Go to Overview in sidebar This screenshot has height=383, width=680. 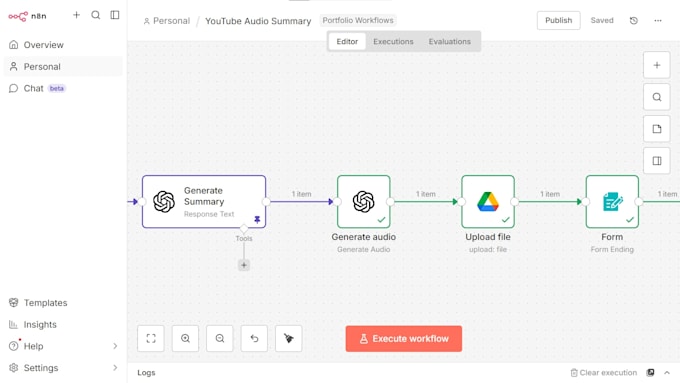(63, 45)
